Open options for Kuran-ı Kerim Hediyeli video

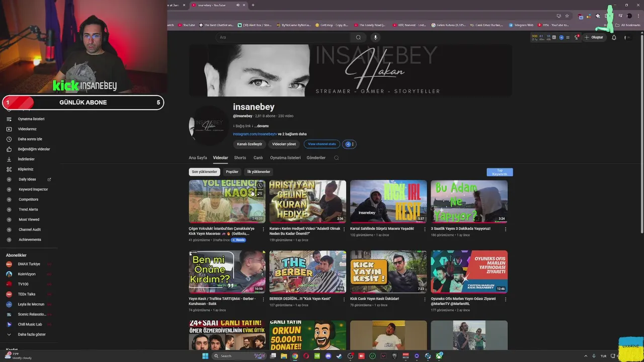tap(344, 229)
